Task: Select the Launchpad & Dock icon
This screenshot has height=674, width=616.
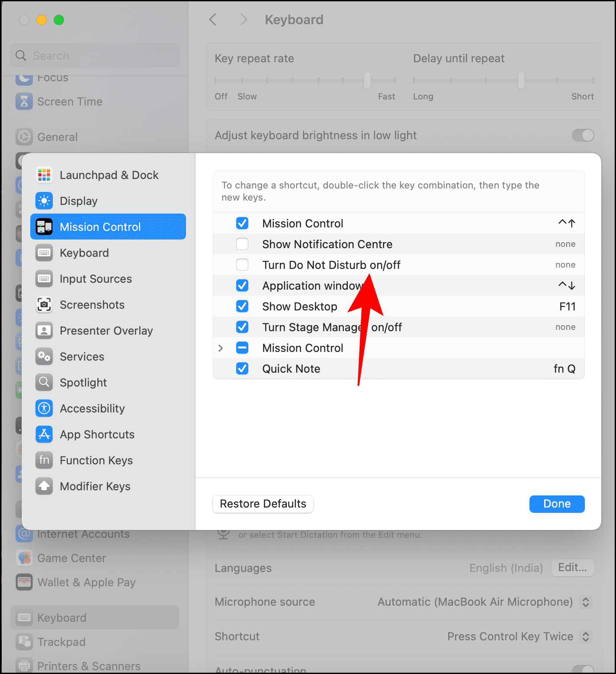Action: click(44, 175)
